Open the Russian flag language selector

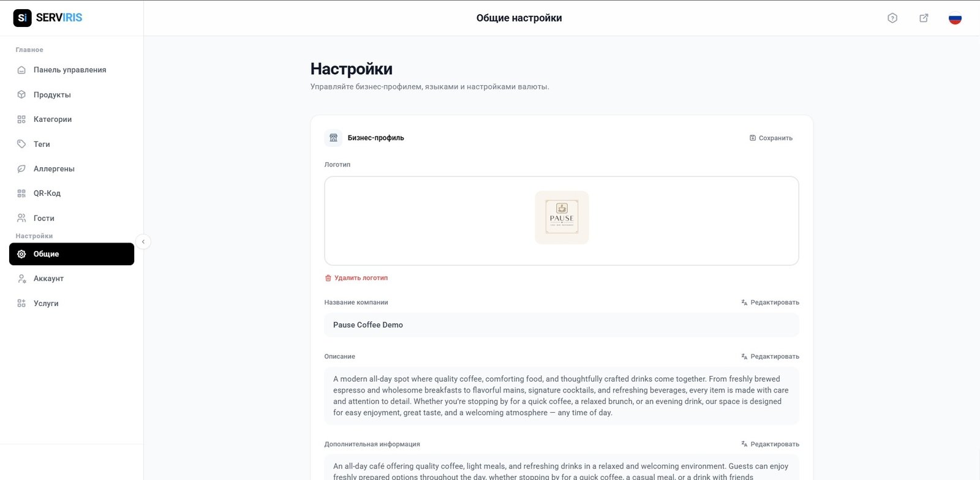(x=955, y=18)
